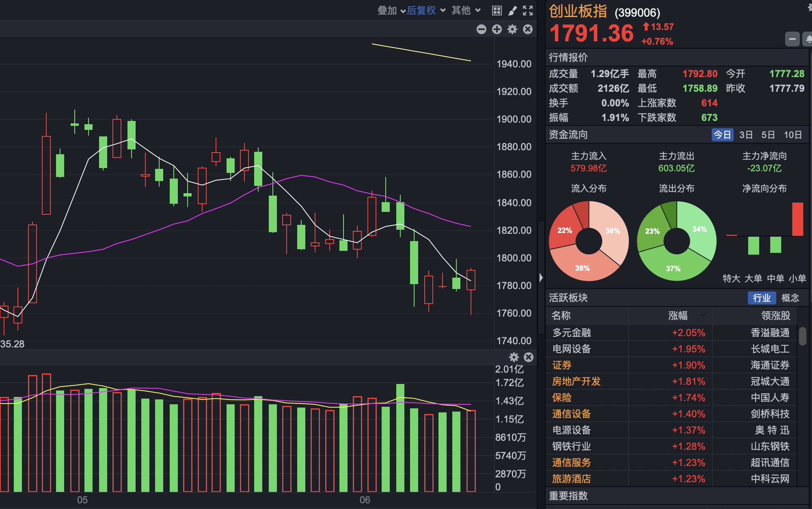The image size is (812, 509).
Task: Open the 其他 options dropdown
Action: point(466,11)
